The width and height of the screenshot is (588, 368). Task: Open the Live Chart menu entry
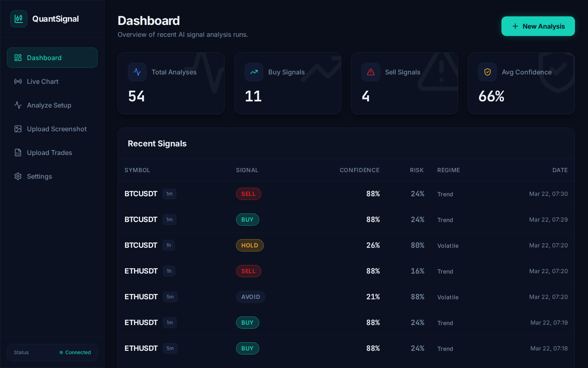point(42,81)
